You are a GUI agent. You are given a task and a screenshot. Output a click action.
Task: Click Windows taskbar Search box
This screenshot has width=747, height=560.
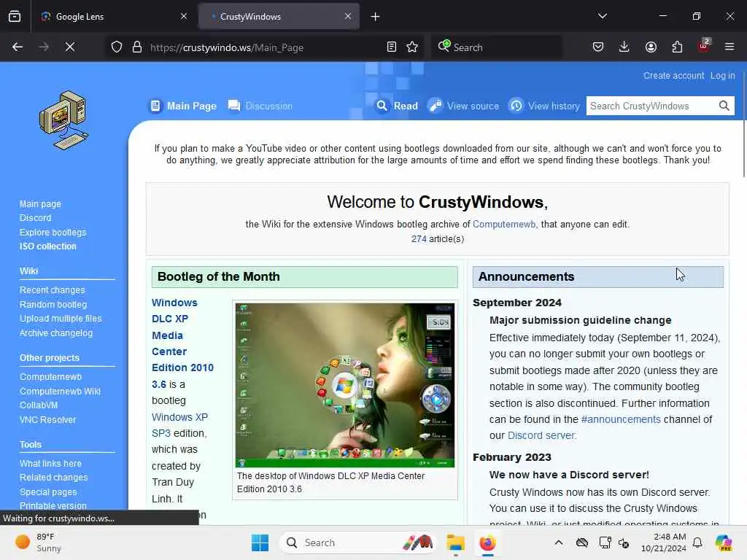[357, 542]
